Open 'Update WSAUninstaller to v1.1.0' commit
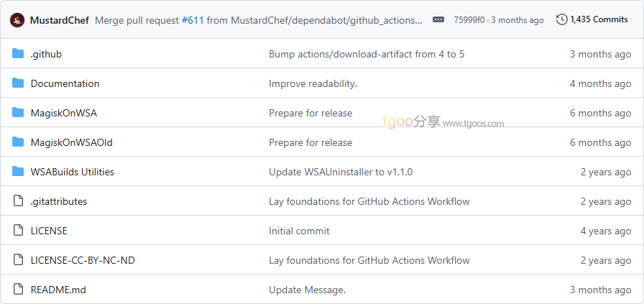The height and width of the screenshot is (304, 644). coord(340,172)
